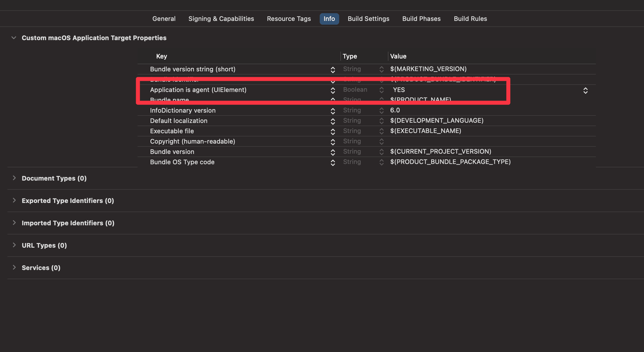Switch to Signing & Capabilities tab
The height and width of the screenshot is (352, 644).
tap(221, 19)
